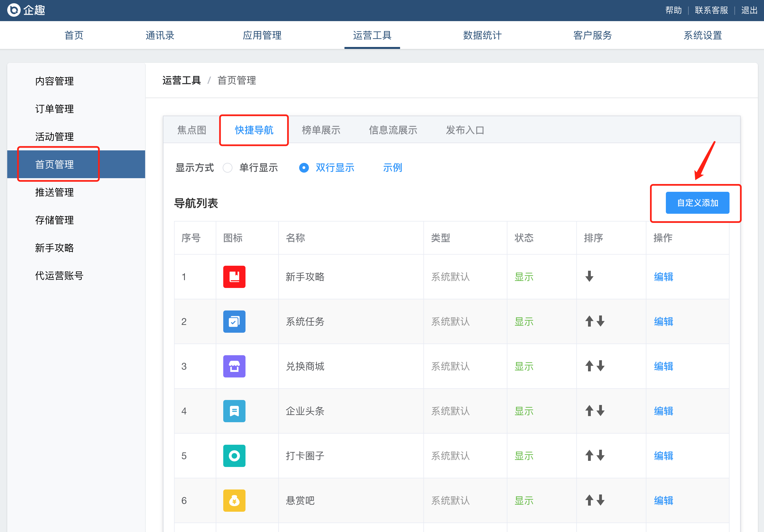Move 悬赏吧 down with the down arrow

click(601, 500)
